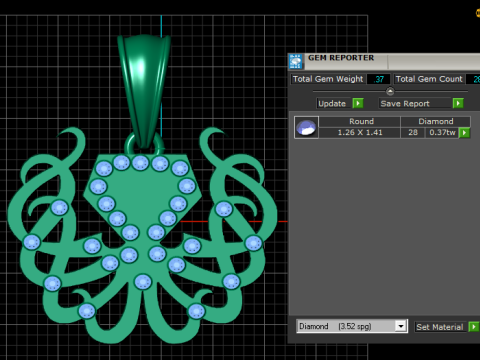Screen dimensions: 480x360
Task: Click the Round shape cell
Action: click(x=360, y=121)
